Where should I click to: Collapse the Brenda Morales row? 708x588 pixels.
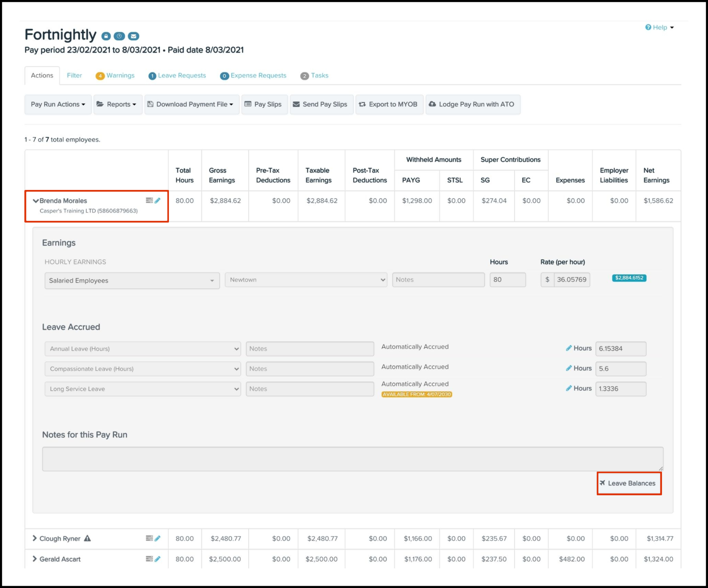[35, 201]
